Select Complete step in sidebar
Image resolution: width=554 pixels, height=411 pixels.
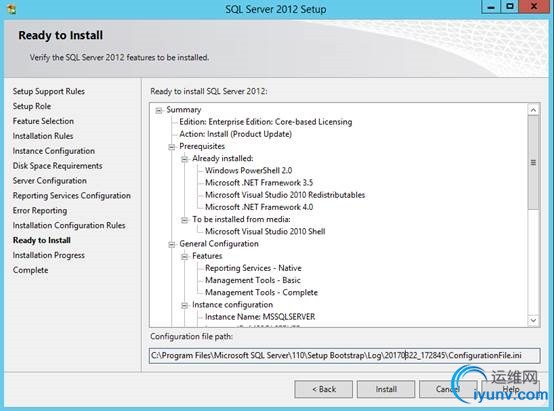pos(30,270)
